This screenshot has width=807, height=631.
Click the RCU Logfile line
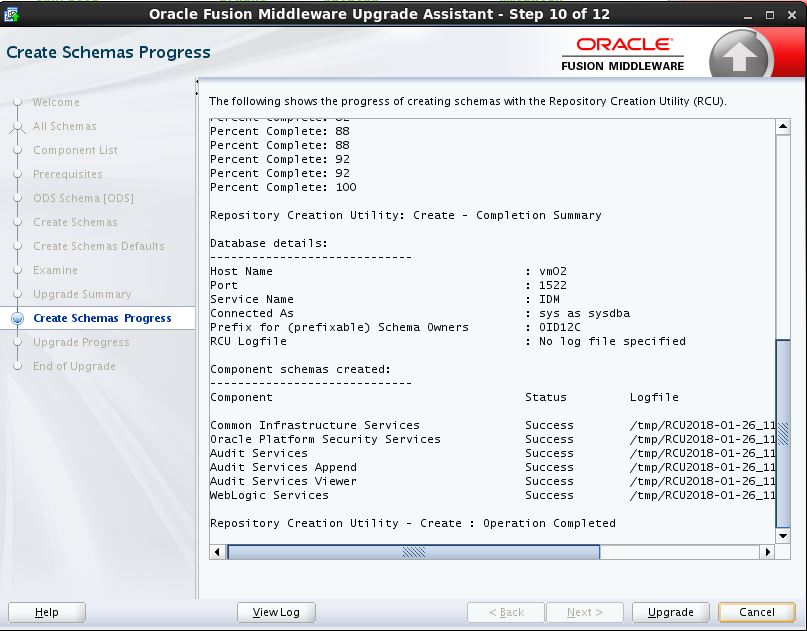click(448, 341)
